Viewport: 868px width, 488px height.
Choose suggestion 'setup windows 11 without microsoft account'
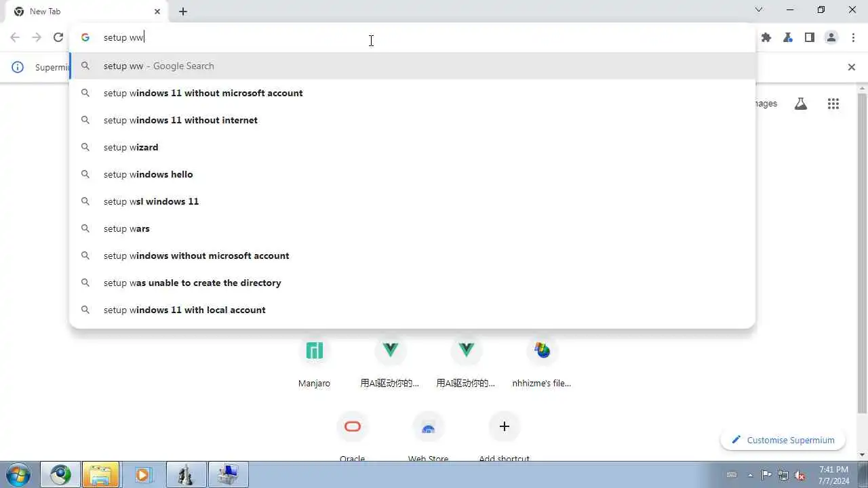click(x=412, y=93)
